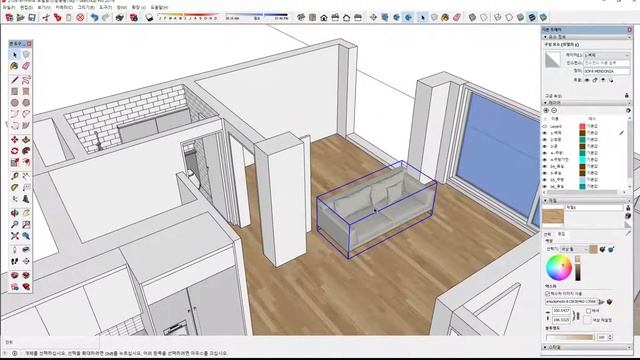Pick the Paint Bucket tool in left toolbar
The height and width of the screenshot is (360, 640).
click(x=15, y=66)
